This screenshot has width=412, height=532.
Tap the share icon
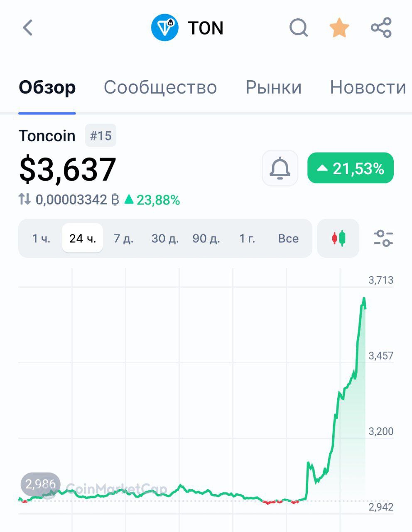[381, 28]
